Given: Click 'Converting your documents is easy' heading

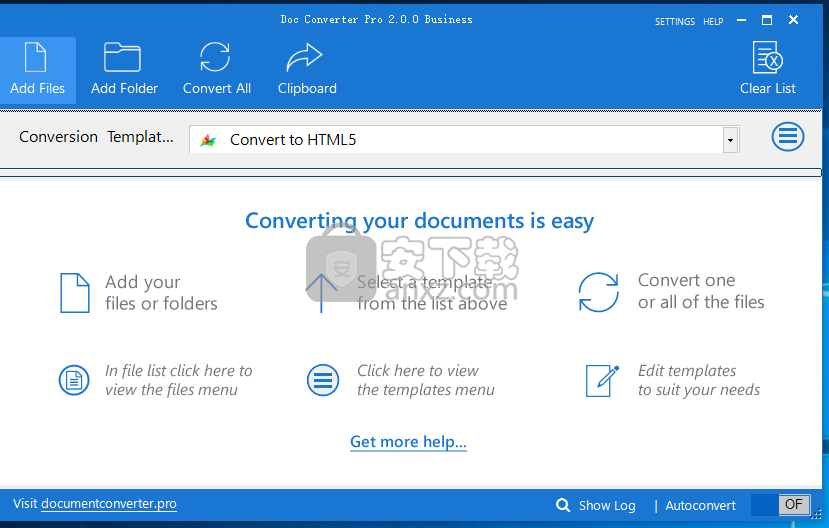Looking at the screenshot, I should [419, 221].
